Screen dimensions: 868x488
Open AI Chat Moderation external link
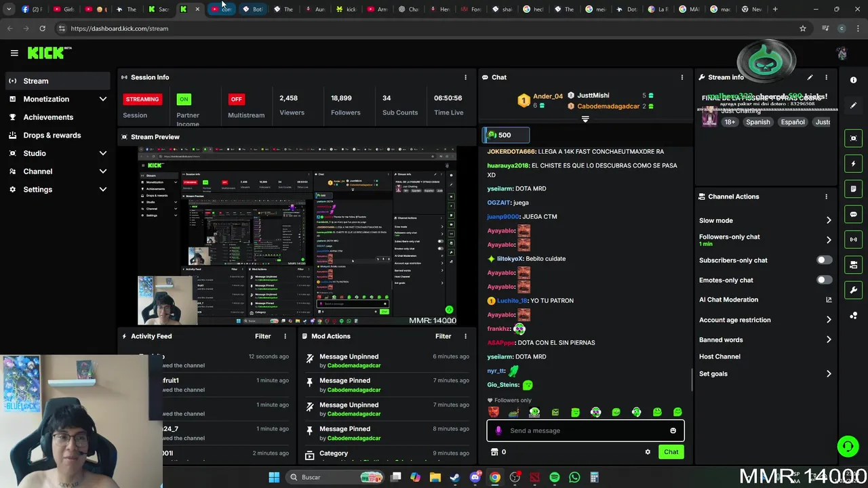(829, 300)
